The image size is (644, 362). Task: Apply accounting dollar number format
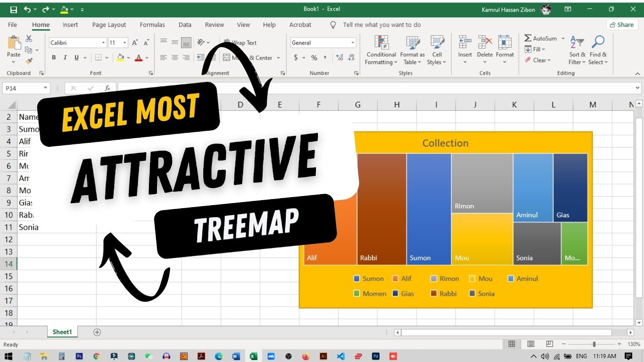[x=295, y=58]
